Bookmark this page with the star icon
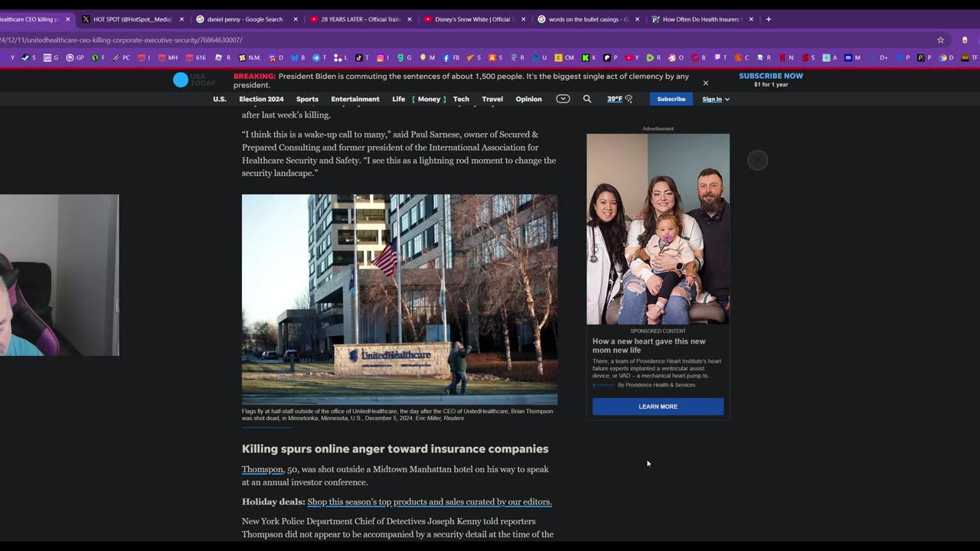The width and height of the screenshot is (980, 551). 940,40
